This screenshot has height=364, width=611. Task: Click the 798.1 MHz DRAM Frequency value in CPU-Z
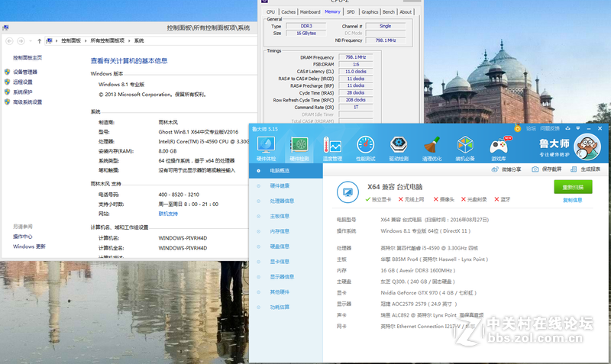pos(356,57)
